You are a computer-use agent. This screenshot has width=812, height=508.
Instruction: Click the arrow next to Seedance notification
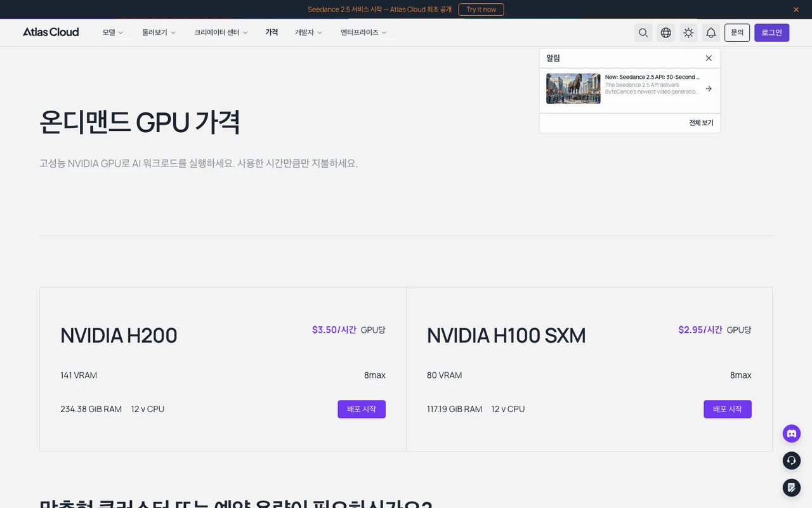[x=709, y=89]
